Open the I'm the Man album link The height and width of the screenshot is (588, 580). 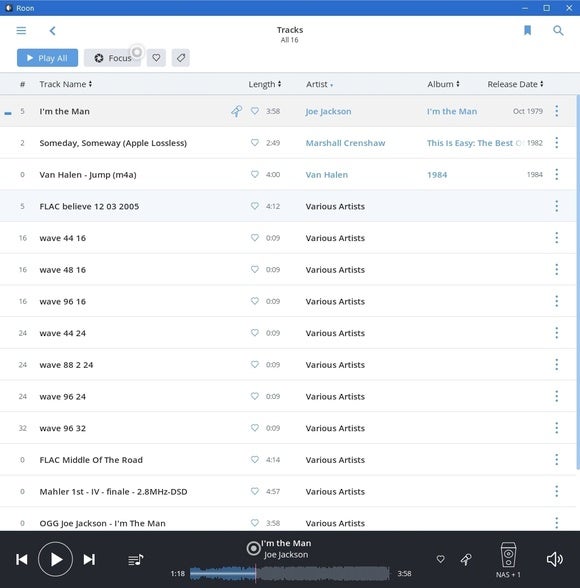click(x=452, y=111)
